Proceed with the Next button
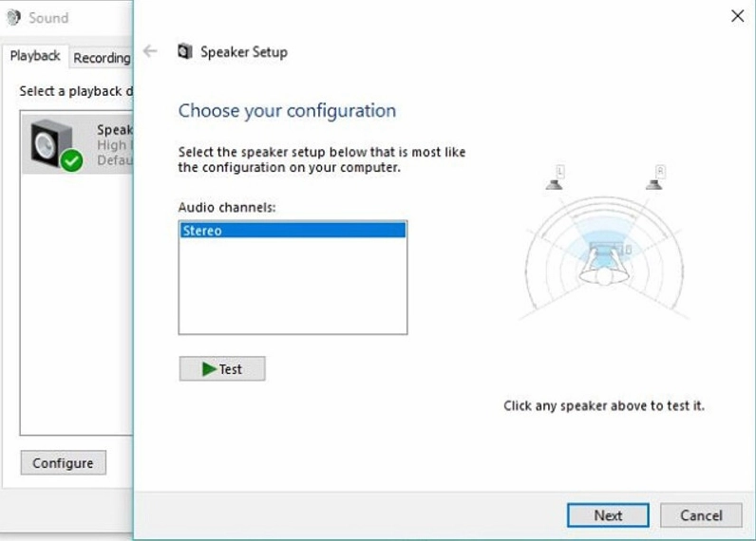756x541 pixels. click(608, 515)
